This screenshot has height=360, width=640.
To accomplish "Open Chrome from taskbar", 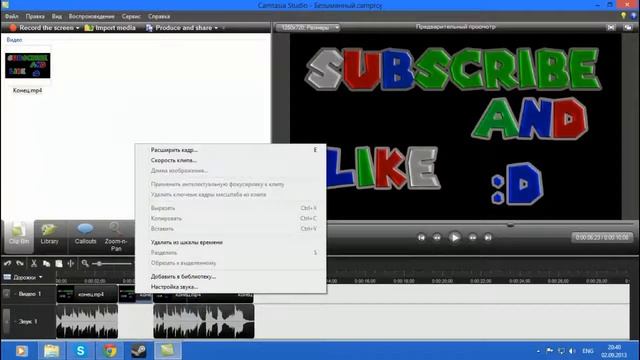I will (x=110, y=351).
